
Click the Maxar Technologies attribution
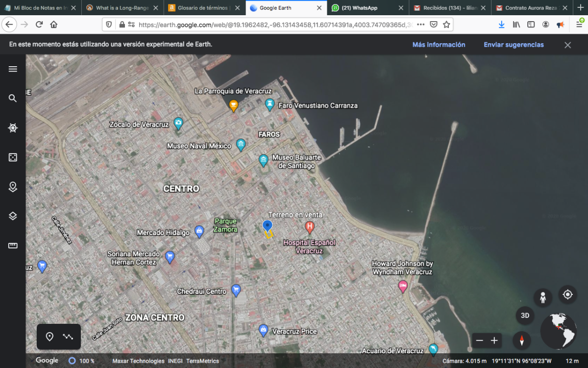point(138,361)
